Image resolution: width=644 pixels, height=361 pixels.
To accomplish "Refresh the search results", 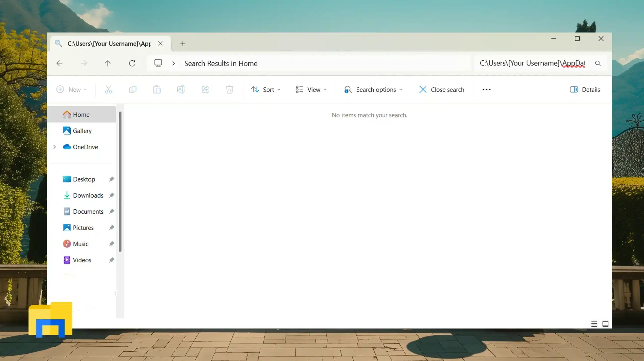I will click(x=132, y=63).
